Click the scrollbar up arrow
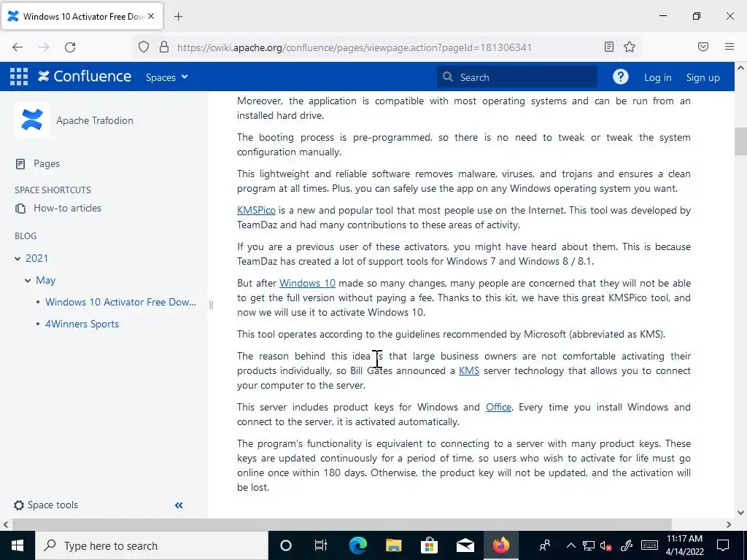Image resolution: width=747 pixels, height=560 pixels. tap(740, 68)
